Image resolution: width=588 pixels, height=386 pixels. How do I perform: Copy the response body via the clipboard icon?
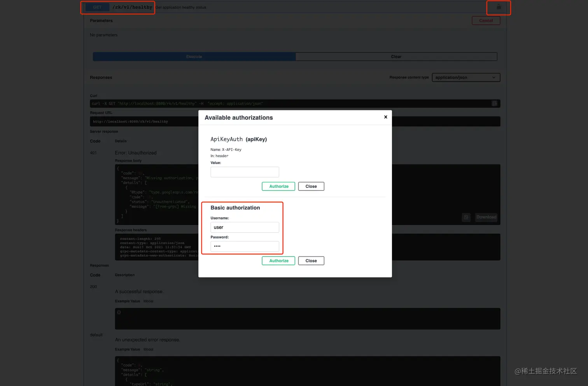pyautogui.click(x=466, y=217)
